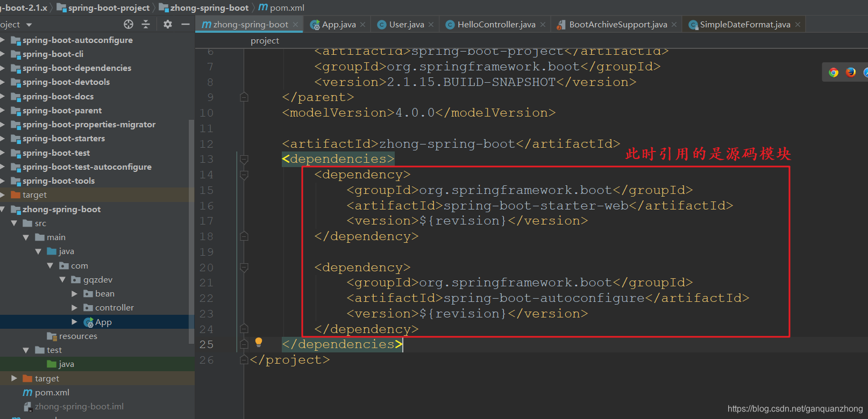Click fold marker at first dependency line 14
Screen dimensions: 868x419
244,175
